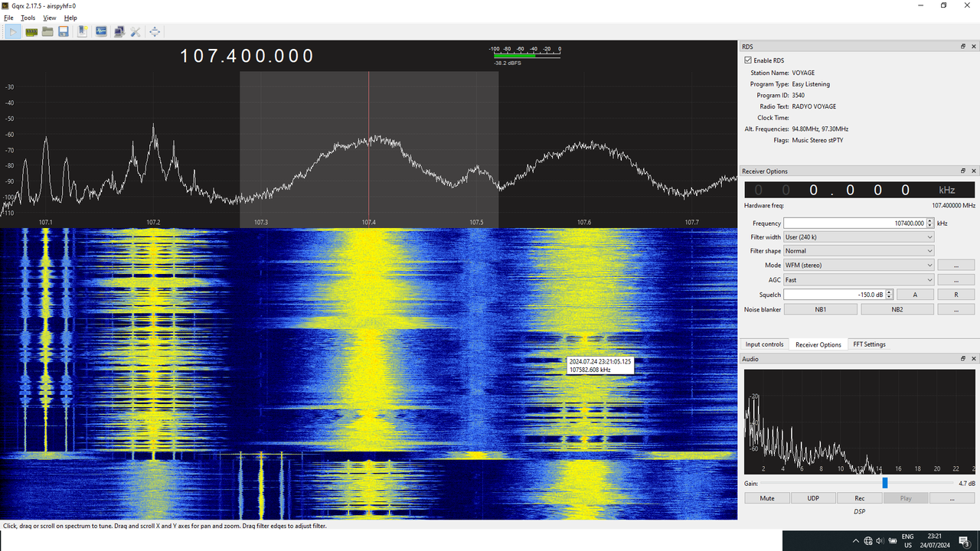Image resolution: width=980 pixels, height=551 pixels.
Task: Click the Radio Text value RADYO VOYAGE
Action: pos(814,106)
